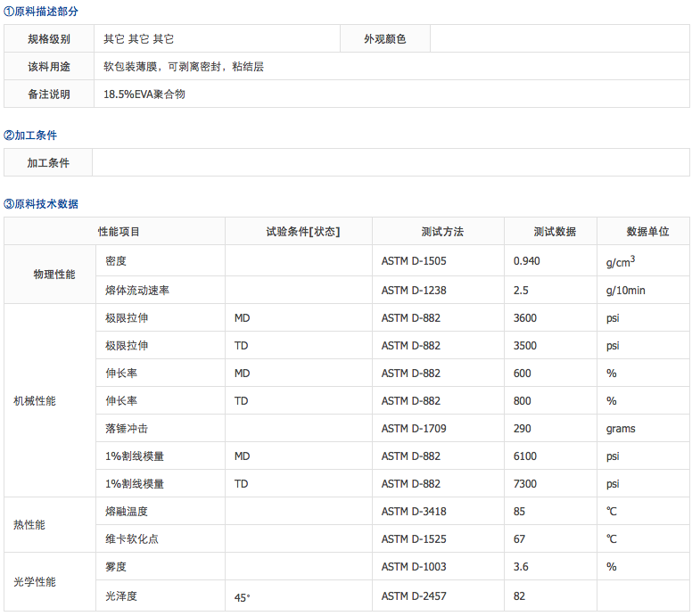
Task: Click the empty 外观颜色 value field
Action: coord(558,39)
